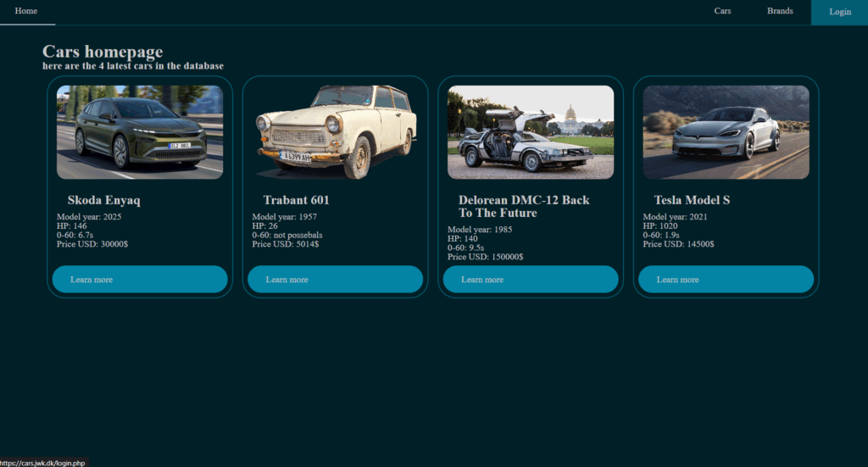Click the Cars homepage heading
The height and width of the screenshot is (467, 868).
coord(103,52)
